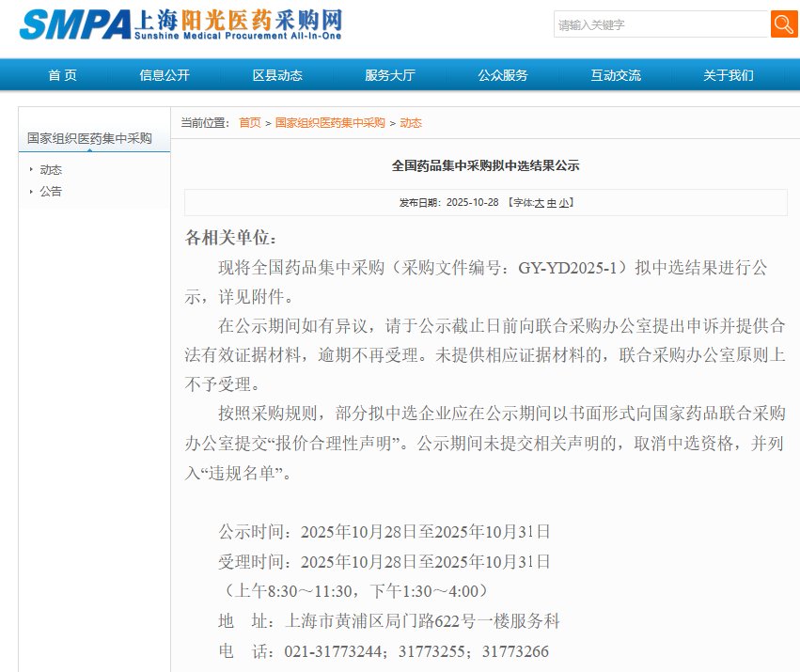Open the 公众服务 navigation item
This screenshot has height=672, width=800.
(503, 75)
